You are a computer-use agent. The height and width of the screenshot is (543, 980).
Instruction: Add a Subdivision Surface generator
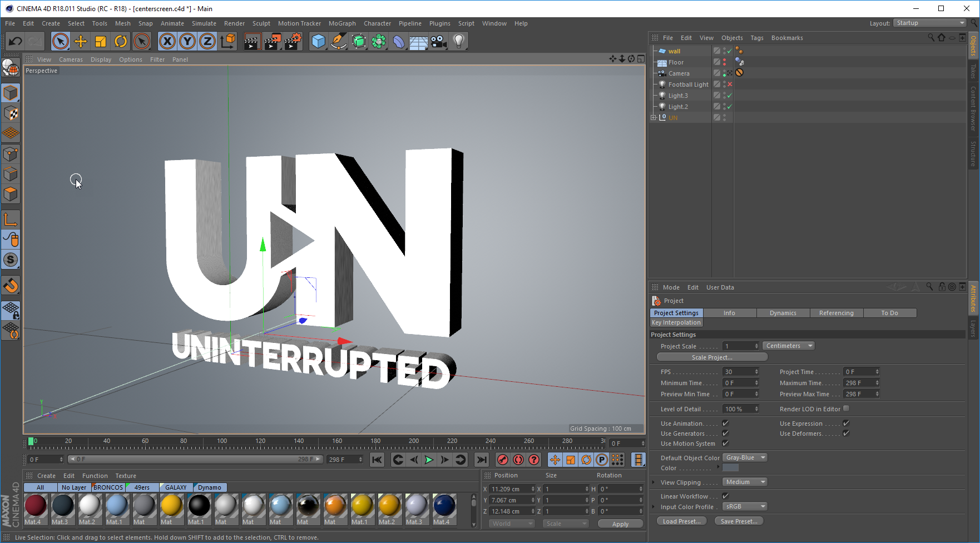(x=358, y=41)
